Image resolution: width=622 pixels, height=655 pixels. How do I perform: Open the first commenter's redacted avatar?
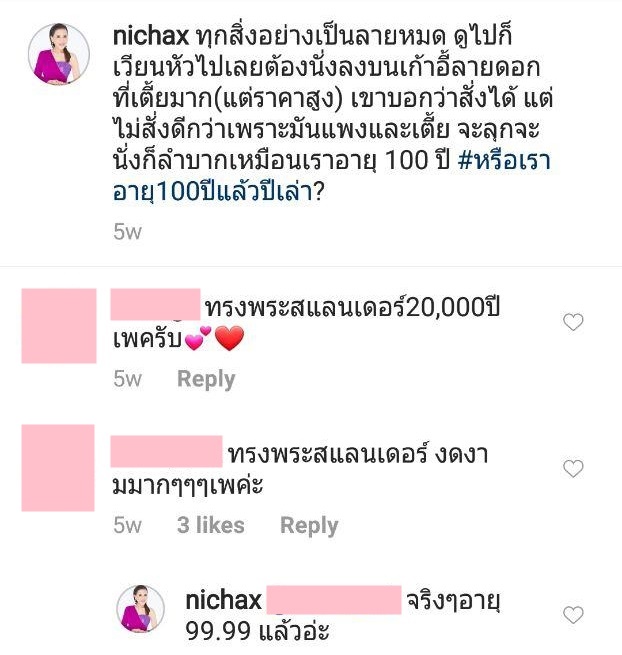tap(59, 326)
